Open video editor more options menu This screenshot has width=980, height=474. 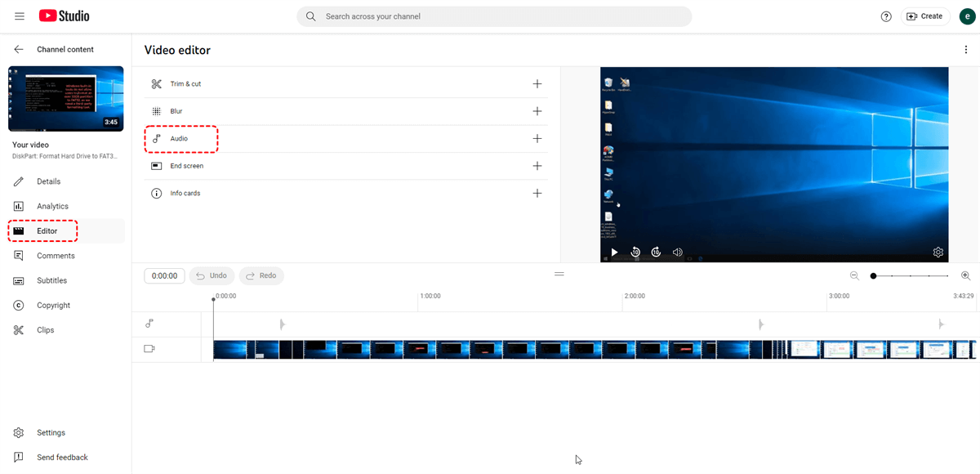click(x=966, y=50)
